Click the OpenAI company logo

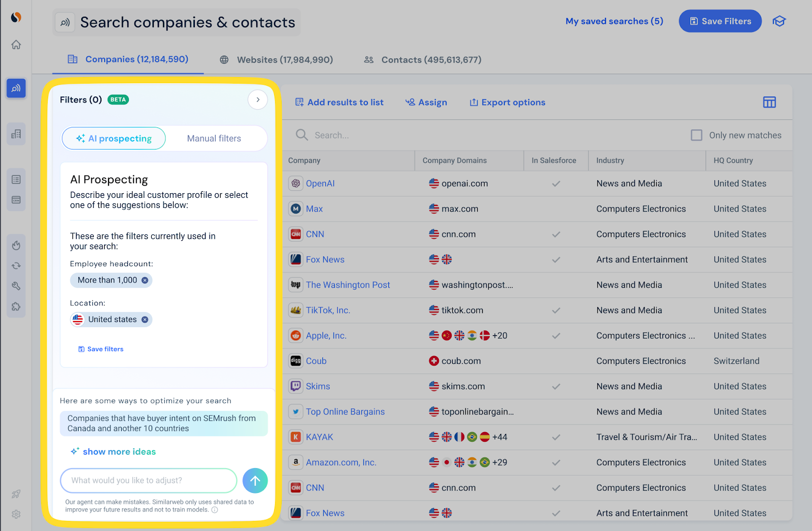tap(296, 183)
